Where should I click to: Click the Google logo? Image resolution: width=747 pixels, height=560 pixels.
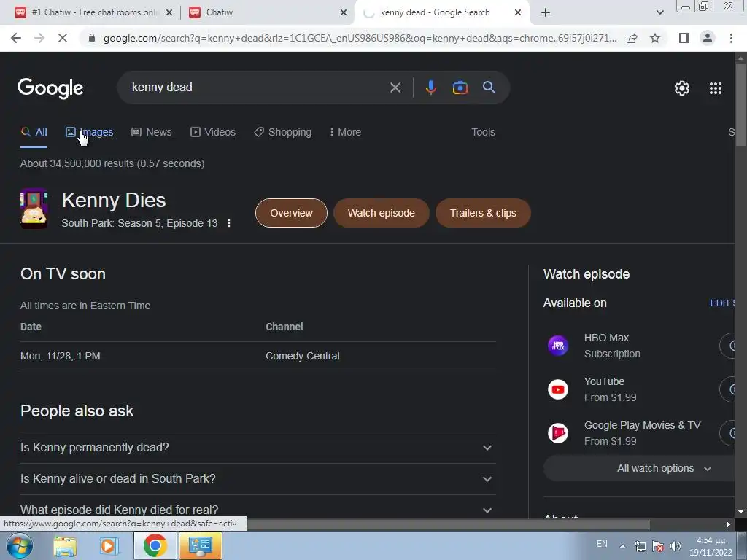point(50,88)
